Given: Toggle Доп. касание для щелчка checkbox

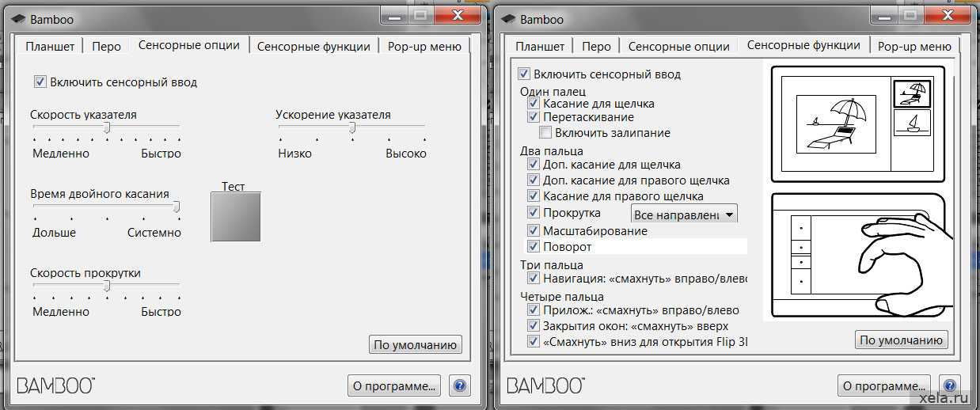Looking at the screenshot, I should point(534,165).
